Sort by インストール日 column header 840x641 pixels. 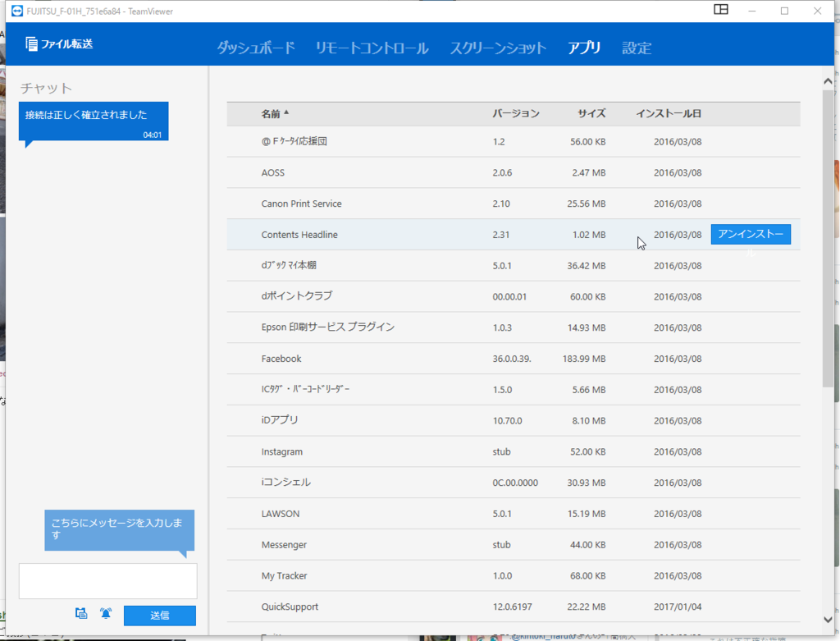(x=669, y=113)
